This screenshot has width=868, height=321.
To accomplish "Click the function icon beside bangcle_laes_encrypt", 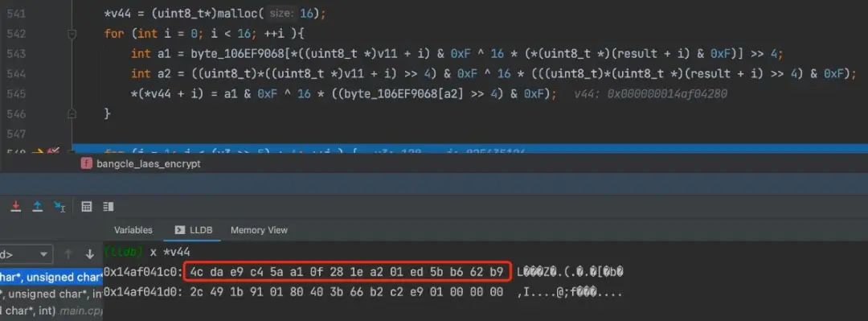I will click(x=86, y=163).
